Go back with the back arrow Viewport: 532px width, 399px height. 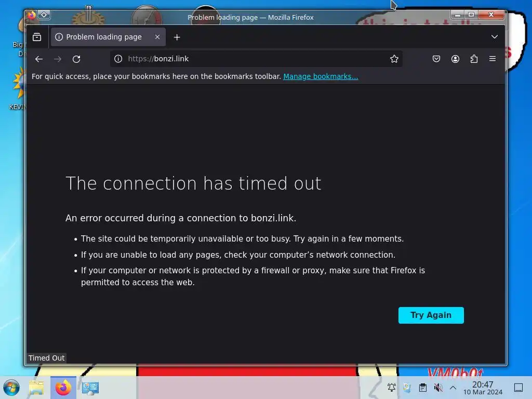point(38,59)
